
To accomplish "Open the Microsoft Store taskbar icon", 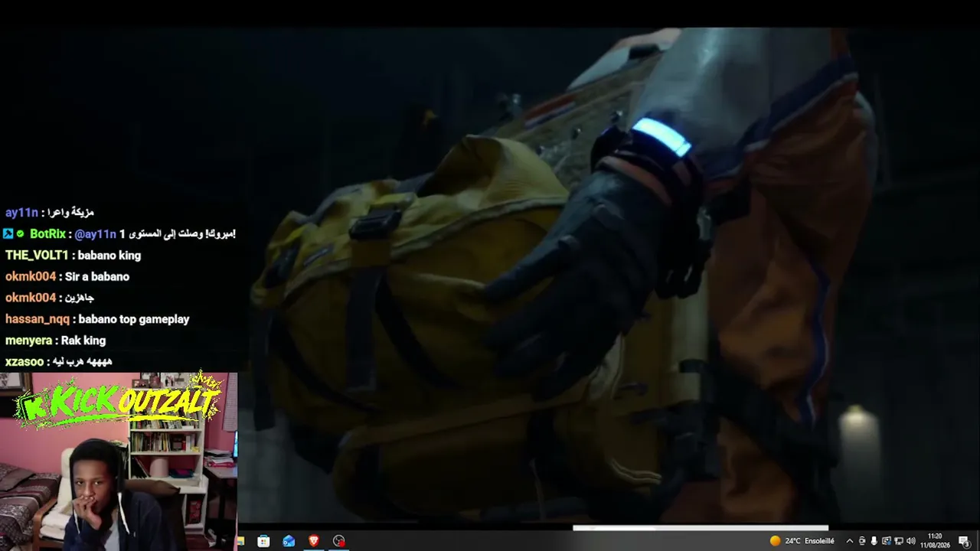I will tap(263, 541).
